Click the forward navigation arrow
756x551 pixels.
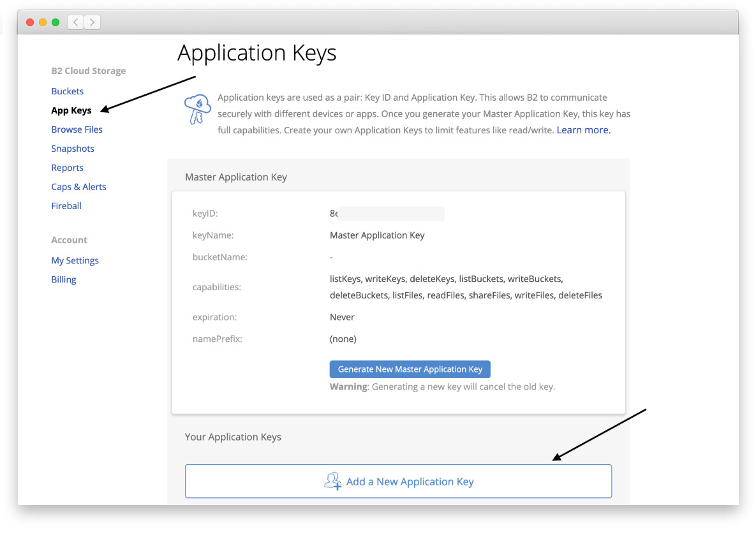pos(92,22)
